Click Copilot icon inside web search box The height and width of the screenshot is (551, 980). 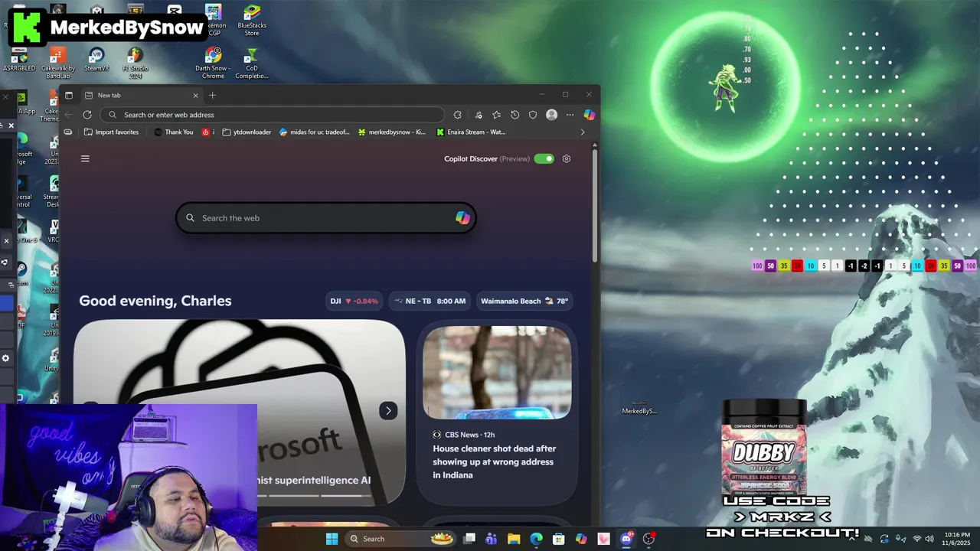462,218
